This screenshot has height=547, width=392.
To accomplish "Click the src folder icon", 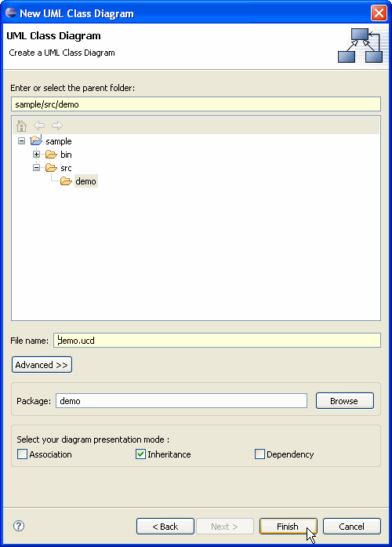I will point(51,168).
